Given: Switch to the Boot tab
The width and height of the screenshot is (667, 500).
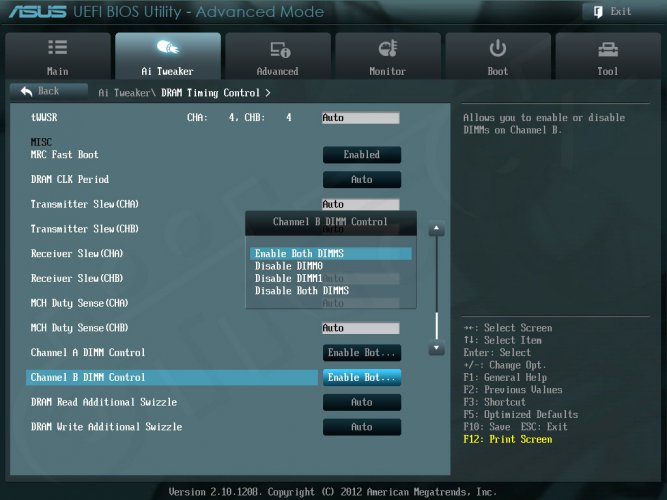Looking at the screenshot, I should click(498, 56).
